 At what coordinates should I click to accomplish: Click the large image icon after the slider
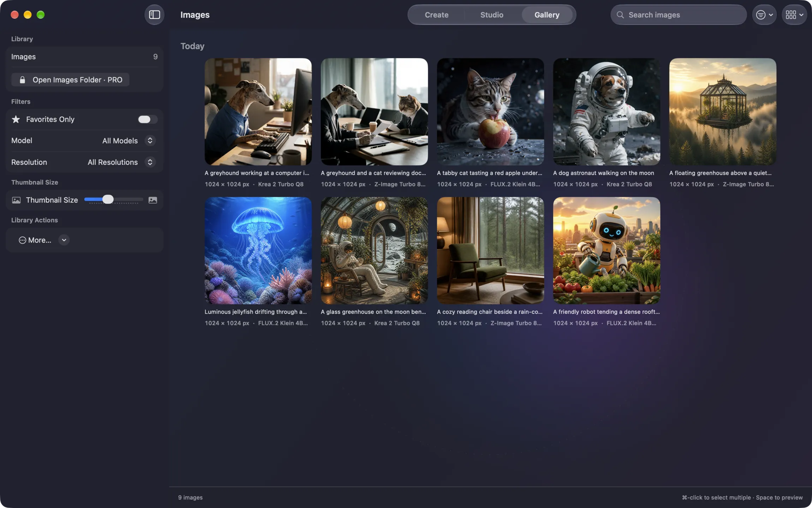[x=153, y=200]
